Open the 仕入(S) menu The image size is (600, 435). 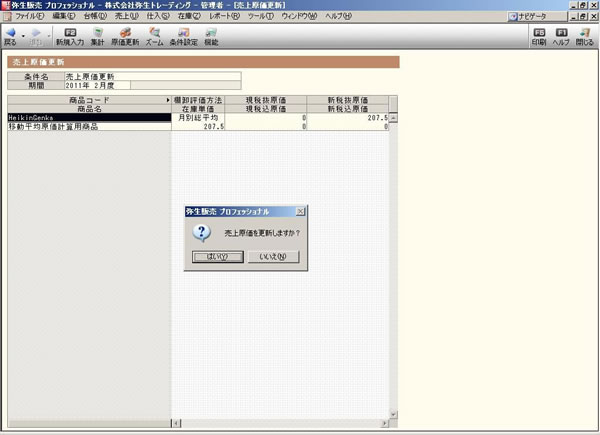[158, 16]
